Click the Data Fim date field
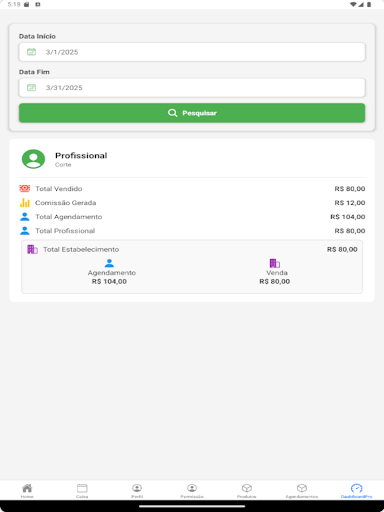The height and width of the screenshot is (512, 384). (192, 88)
